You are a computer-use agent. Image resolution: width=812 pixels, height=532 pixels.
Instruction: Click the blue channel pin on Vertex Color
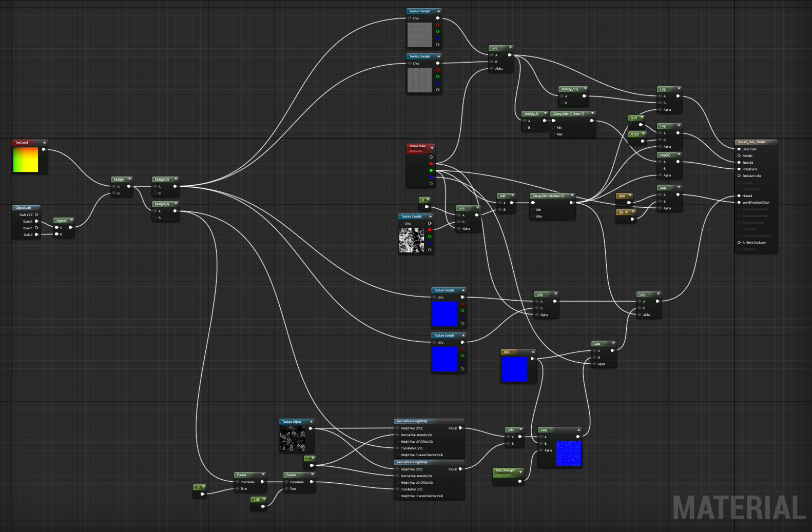click(431, 177)
